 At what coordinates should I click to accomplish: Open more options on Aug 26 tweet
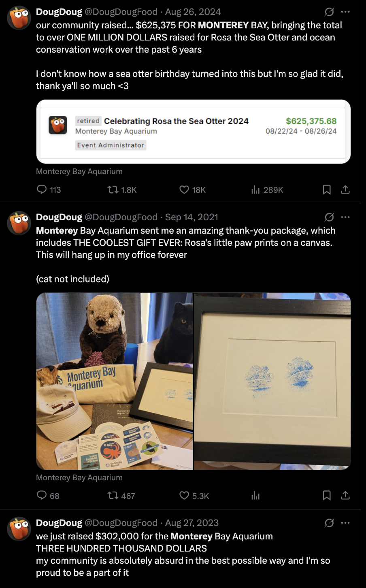coord(345,12)
